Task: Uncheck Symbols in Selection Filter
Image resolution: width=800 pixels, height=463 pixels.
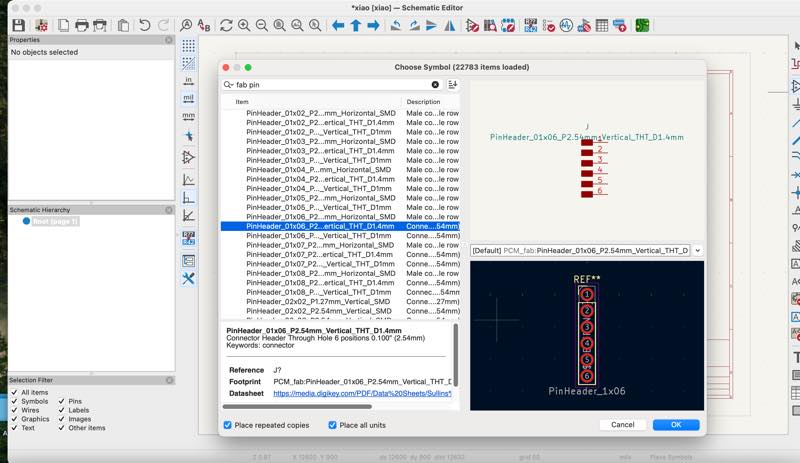Action: [14, 401]
